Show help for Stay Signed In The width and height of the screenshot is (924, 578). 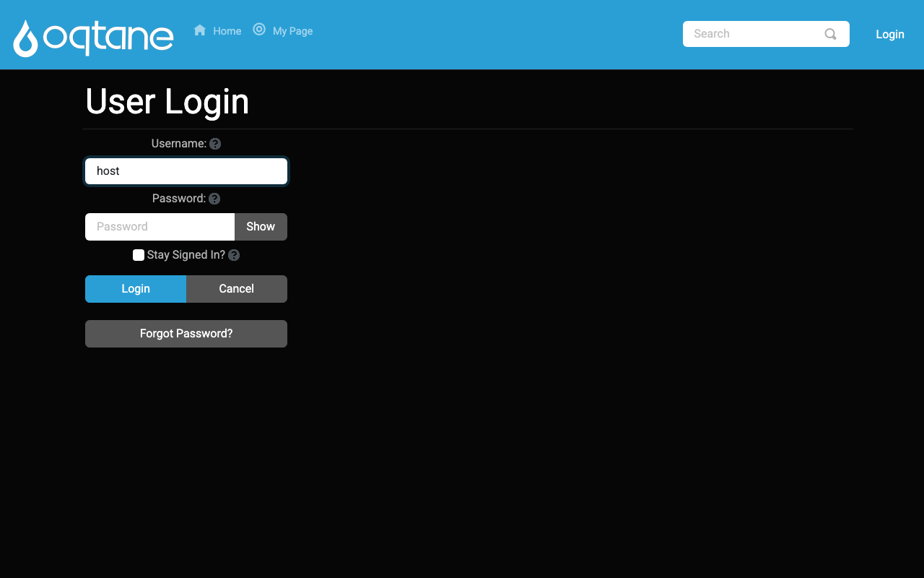pos(234,255)
